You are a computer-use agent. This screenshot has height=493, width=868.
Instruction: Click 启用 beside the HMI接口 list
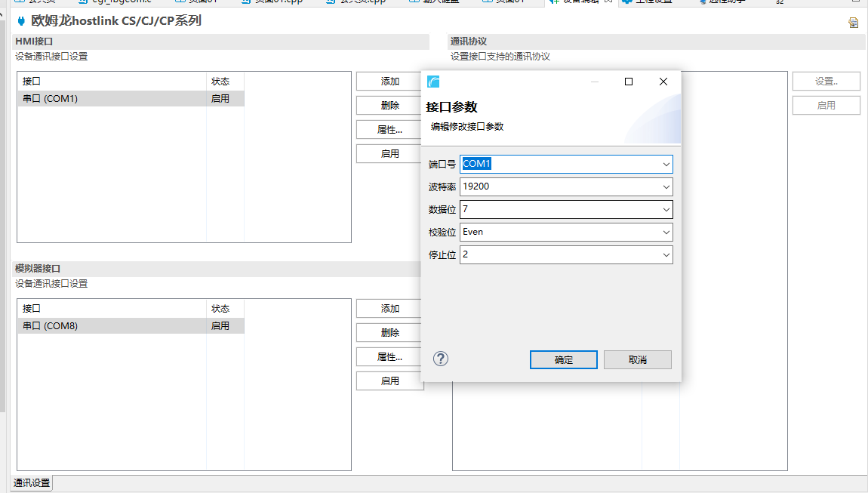(x=389, y=153)
